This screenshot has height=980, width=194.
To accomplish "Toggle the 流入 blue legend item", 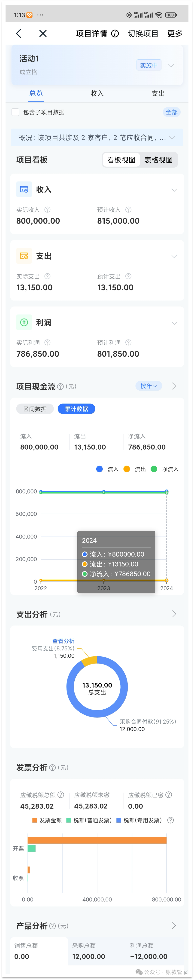I will (107, 469).
